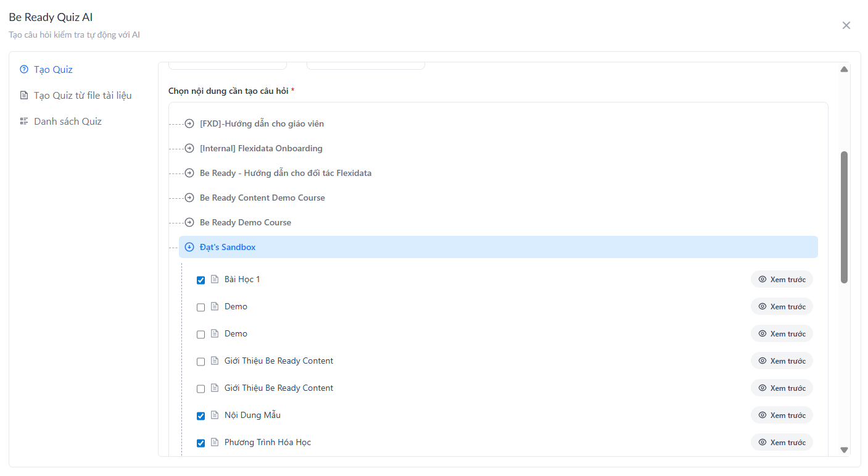Open the Tạo Quiz sidebar item
Viewport: 868px width, 476px height.
coord(46,69)
